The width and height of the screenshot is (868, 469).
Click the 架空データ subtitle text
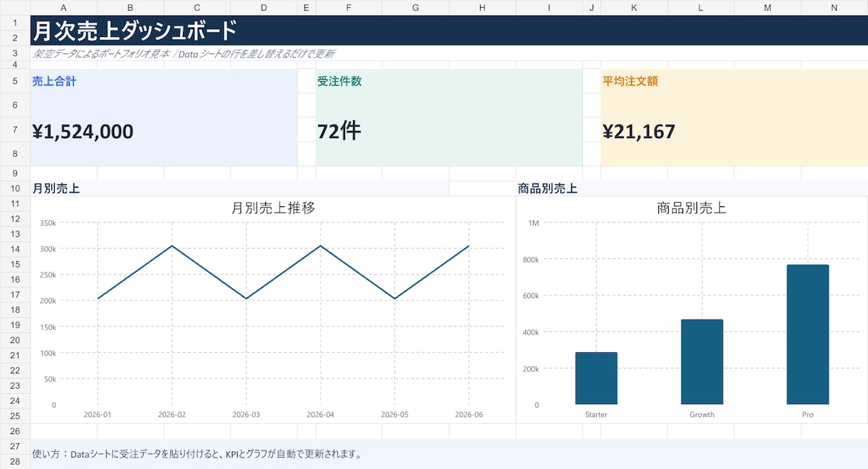[184, 53]
